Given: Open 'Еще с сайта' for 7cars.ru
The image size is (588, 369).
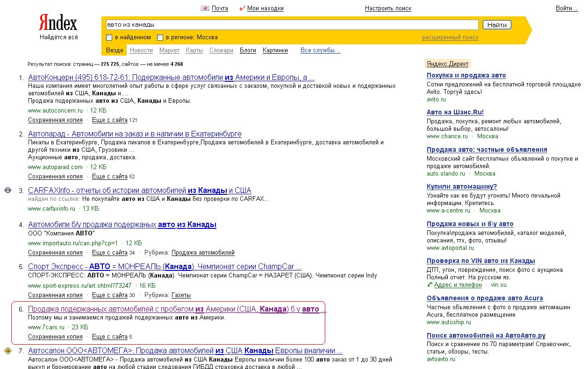Looking at the screenshot, I should [x=110, y=337].
